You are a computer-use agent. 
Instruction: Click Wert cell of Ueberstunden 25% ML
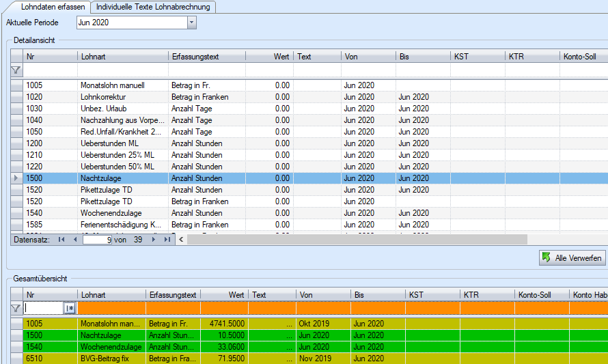(x=269, y=155)
